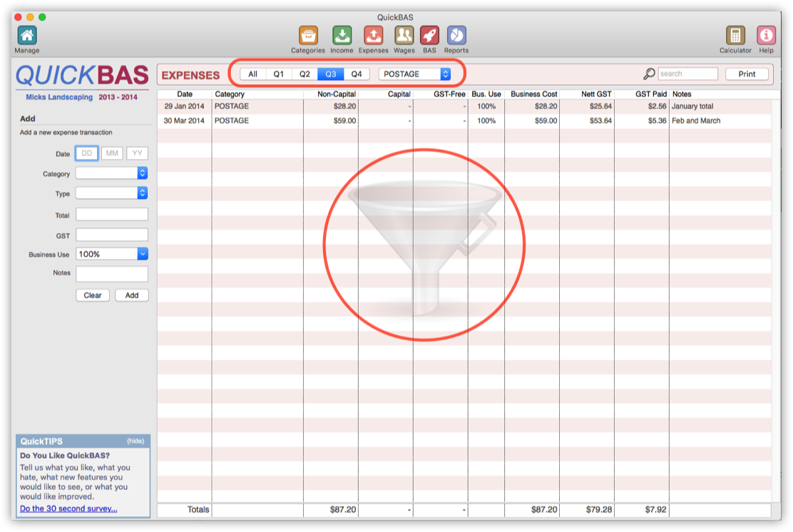Open the Help icon
793x532 pixels.
coord(765,34)
